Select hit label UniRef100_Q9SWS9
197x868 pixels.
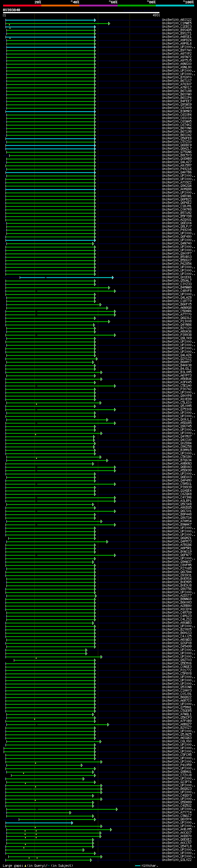pyautogui.click(x=177, y=104)
